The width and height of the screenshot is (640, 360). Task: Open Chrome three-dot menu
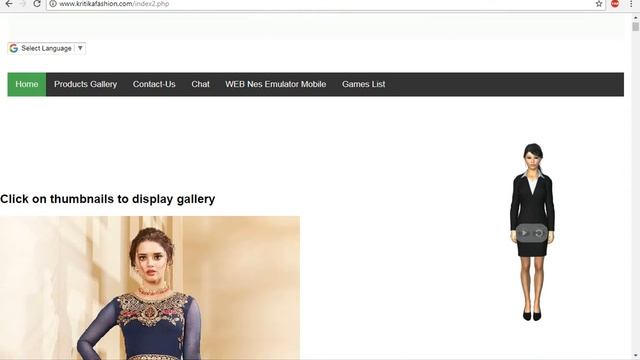coord(631,4)
